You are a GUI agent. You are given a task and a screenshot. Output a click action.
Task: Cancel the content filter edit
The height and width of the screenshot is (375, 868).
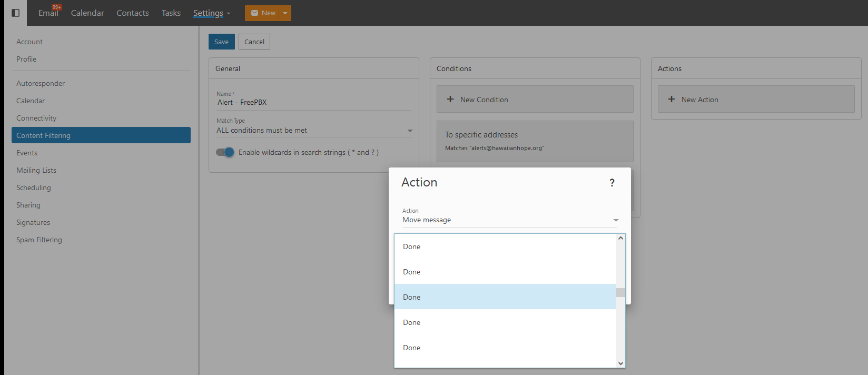coord(254,42)
